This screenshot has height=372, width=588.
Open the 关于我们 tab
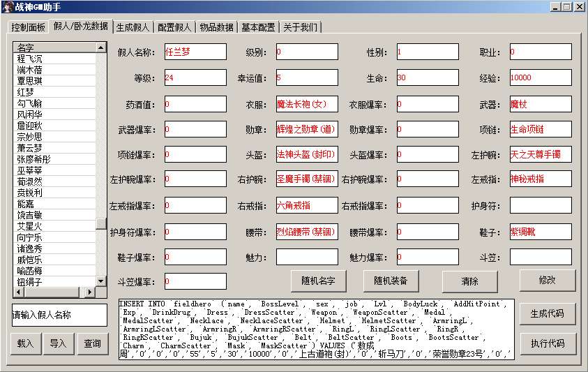(300, 27)
